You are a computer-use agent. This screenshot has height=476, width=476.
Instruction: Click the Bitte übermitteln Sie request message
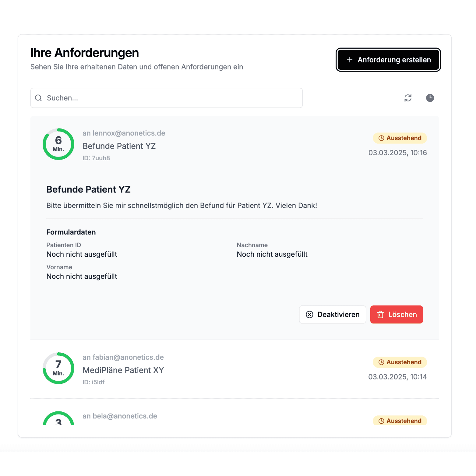[x=182, y=206]
